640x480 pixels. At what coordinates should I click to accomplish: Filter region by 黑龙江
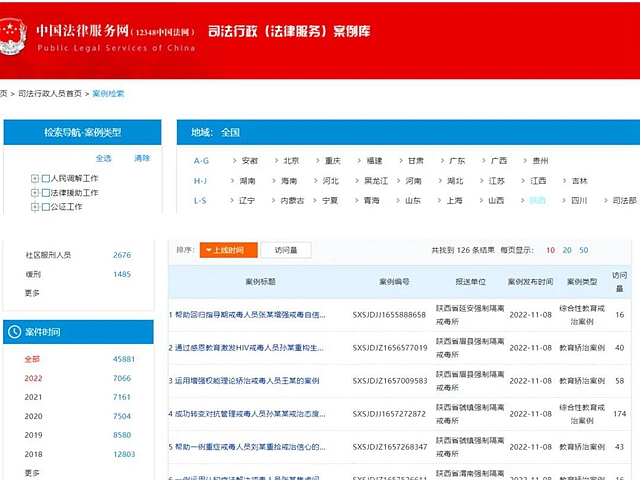[x=376, y=181]
